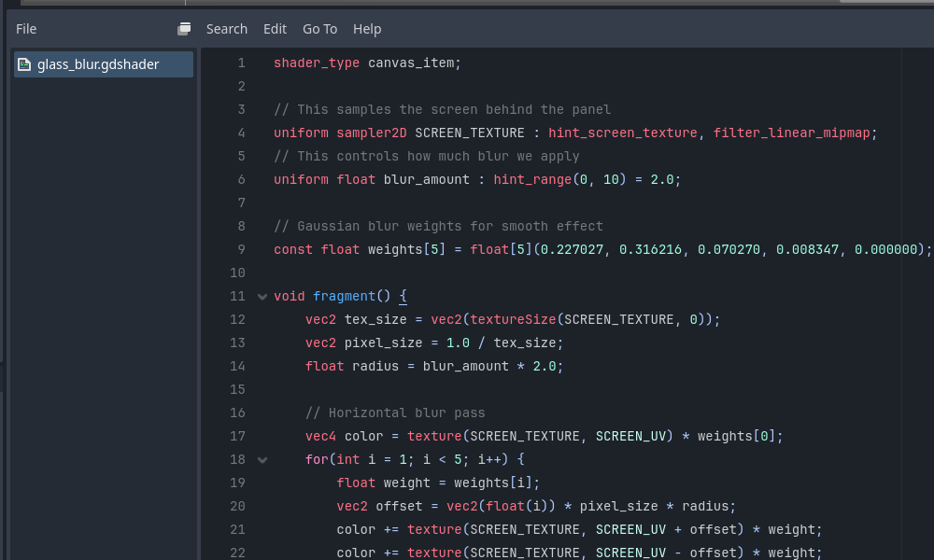Click 'blur_amount' on line 6
Screen dimensions: 934x560
(427, 180)
